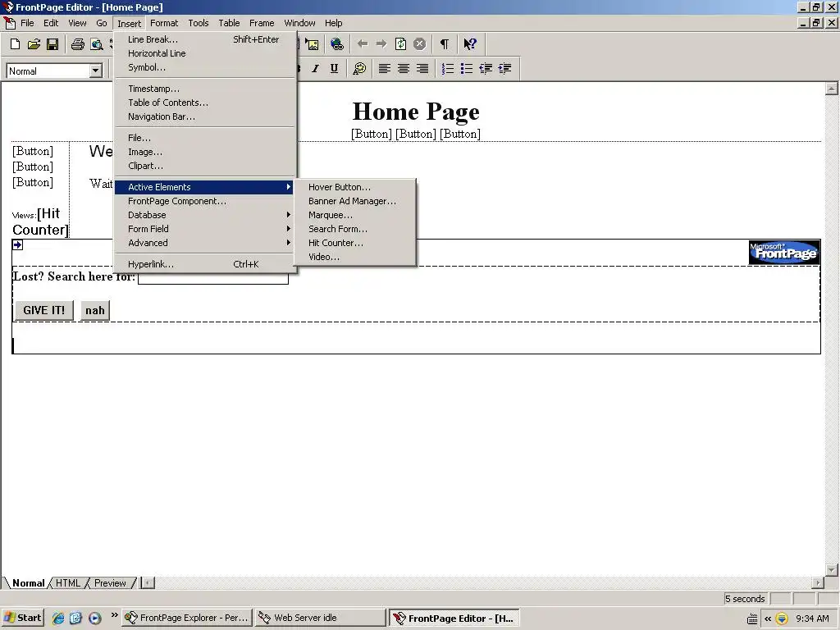Viewport: 840px width, 630px height.
Task: Open a file with the folder icon
Action: 34,44
